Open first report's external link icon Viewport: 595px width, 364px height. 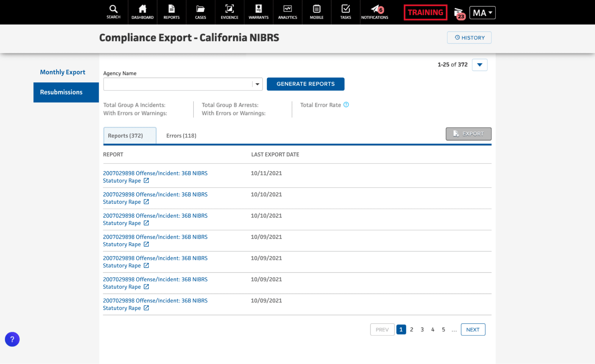tap(146, 181)
